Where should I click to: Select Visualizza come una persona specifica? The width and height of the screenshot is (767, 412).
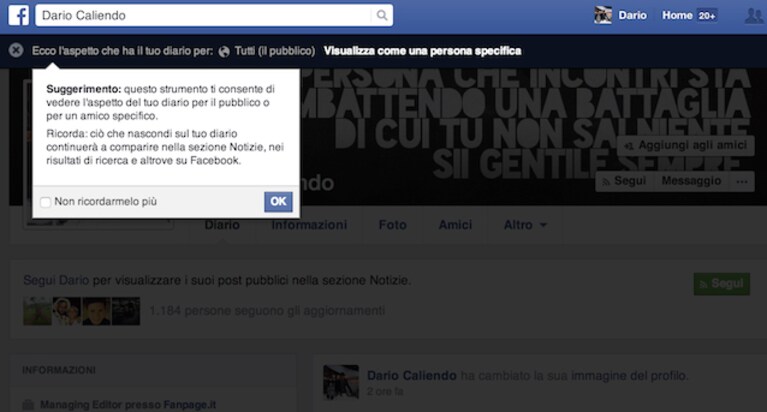click(422, 51)
